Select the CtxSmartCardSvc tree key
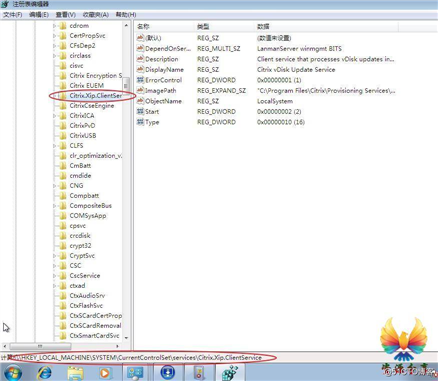Viewport: 438px width, 381px height. 94,336
